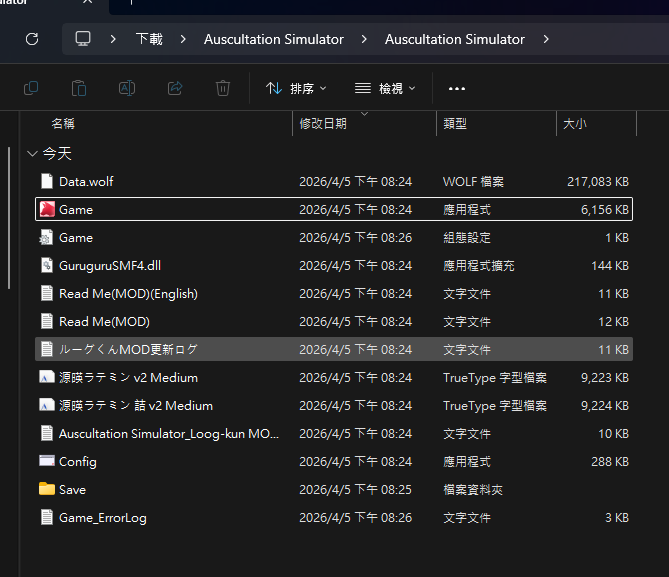Click the Refresh icon in address bar
669x577 pixels.
(32, 39)
